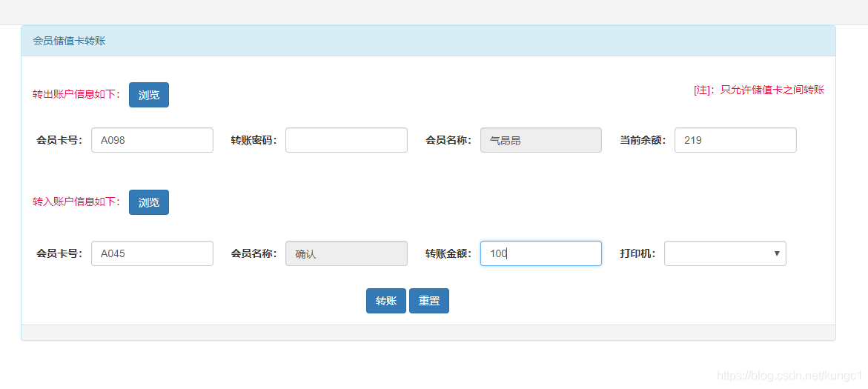The width and height of the screenshot is (868, 389).
Task: Click the 转账 submit button
Action: 386,301
